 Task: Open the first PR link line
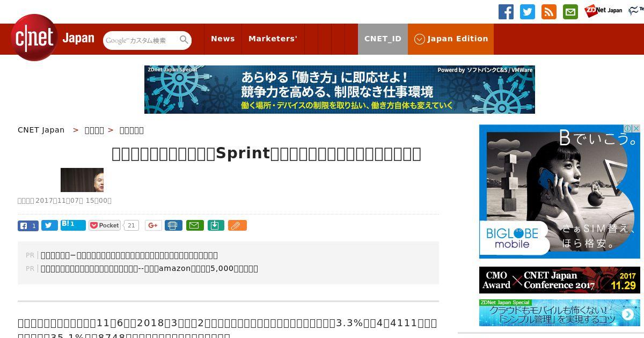point(129,255)
